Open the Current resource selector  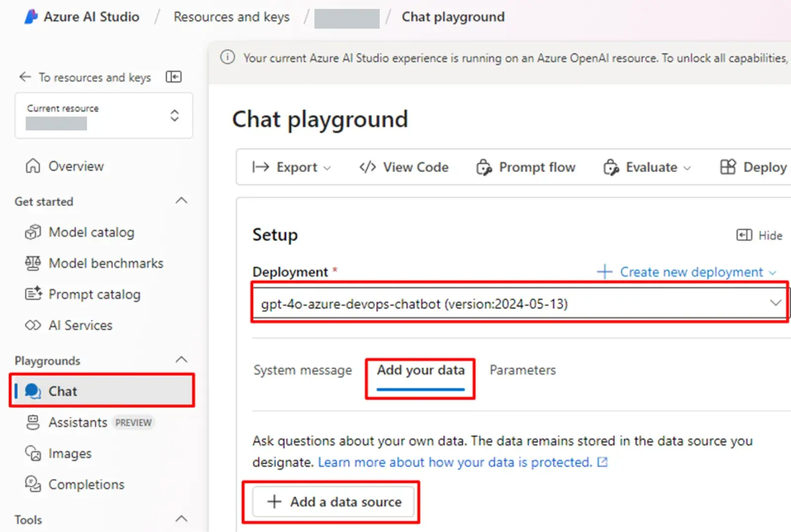pos(104,116)
